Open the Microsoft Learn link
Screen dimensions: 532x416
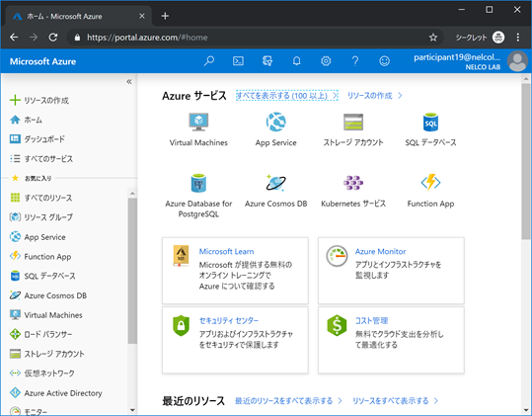[226, 251]
